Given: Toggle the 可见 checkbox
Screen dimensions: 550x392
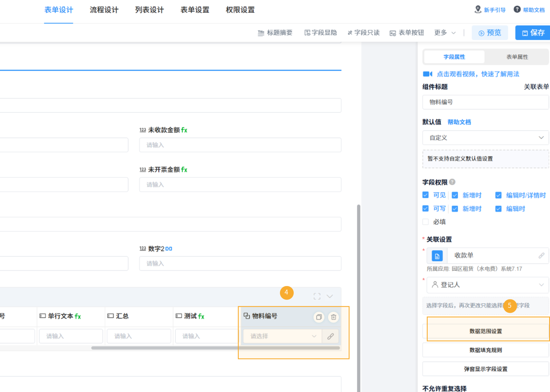Looking at the screenshot, I should 425,195.
